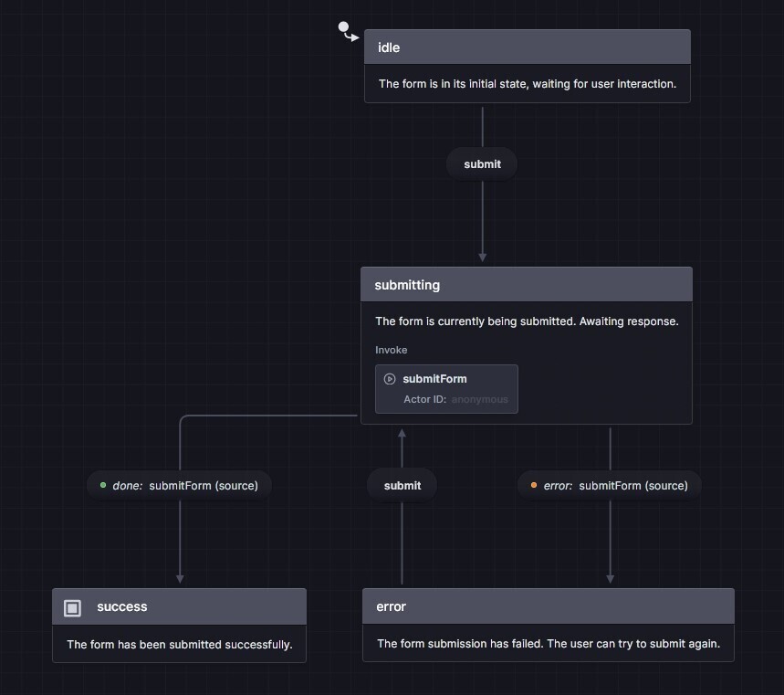Click the success state title bar

pos(179,605)
